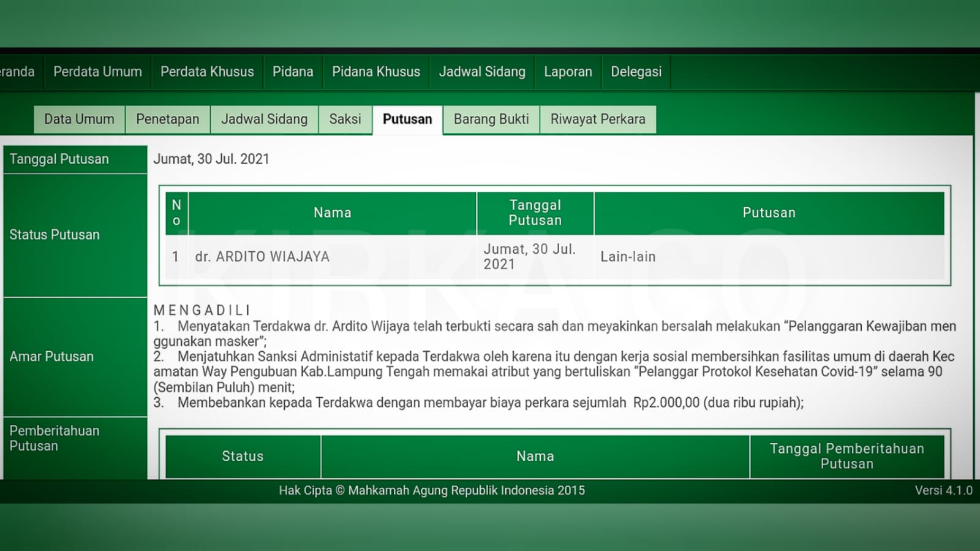
Task: Click the Laporan menu item
Action: [568, 72]
